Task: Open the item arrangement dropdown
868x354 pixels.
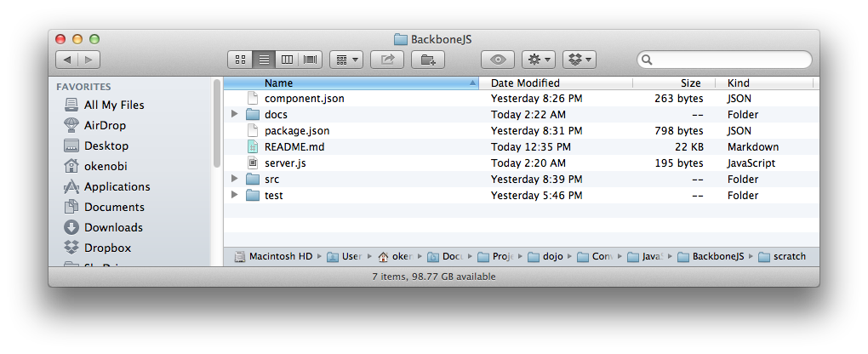Action: 346,60
